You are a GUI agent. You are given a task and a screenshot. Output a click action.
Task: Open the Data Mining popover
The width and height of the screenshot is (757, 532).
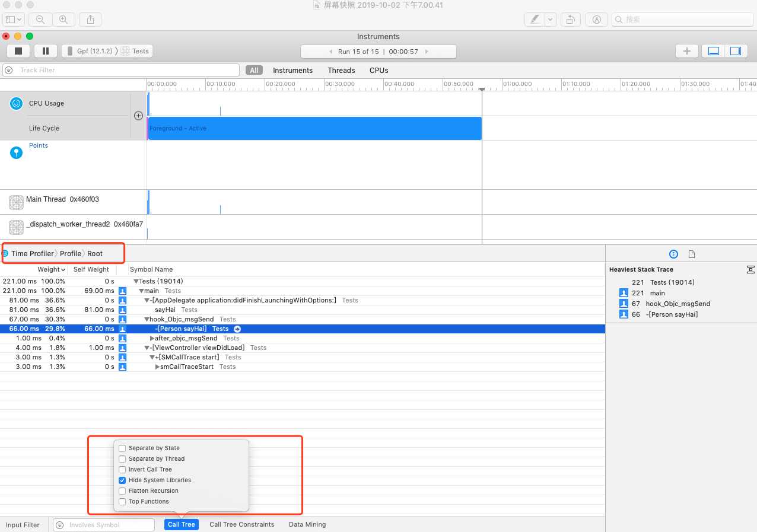307,524
